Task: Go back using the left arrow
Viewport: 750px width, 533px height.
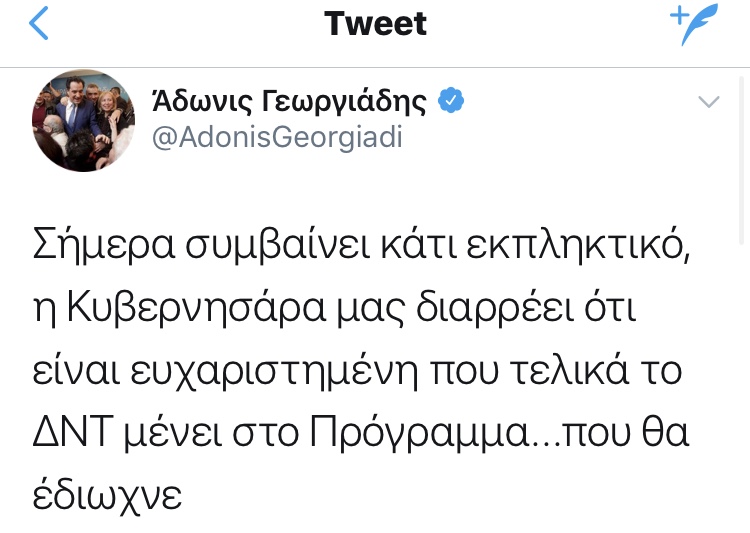Action: (38, 24)
